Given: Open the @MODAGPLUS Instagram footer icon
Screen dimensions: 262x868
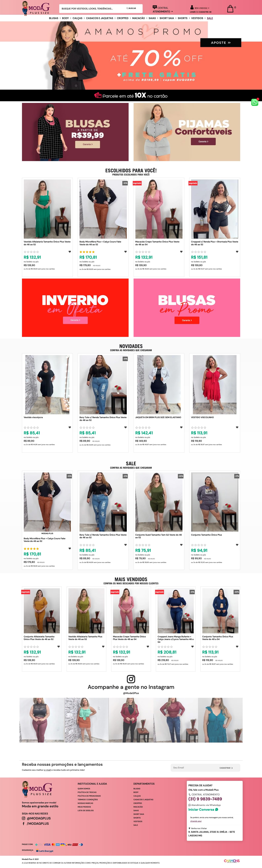Looking at the screenshot, I should 23,818.
